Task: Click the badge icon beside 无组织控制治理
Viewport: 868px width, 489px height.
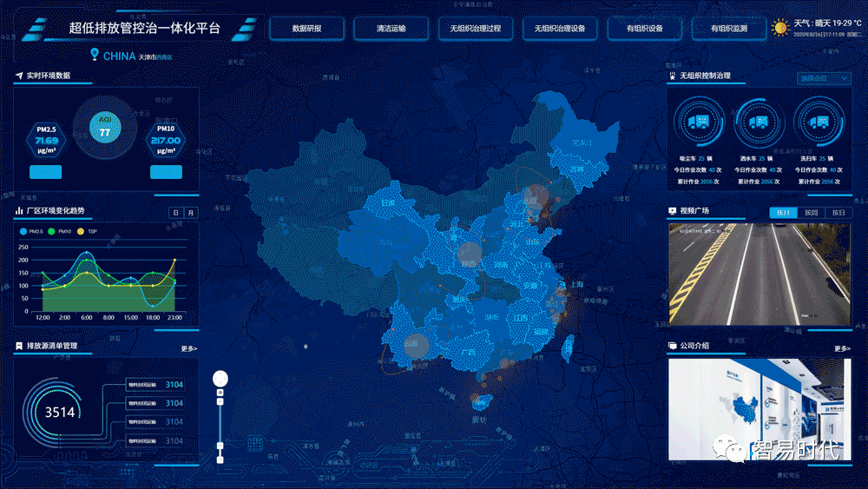Action: pos(673,76)
